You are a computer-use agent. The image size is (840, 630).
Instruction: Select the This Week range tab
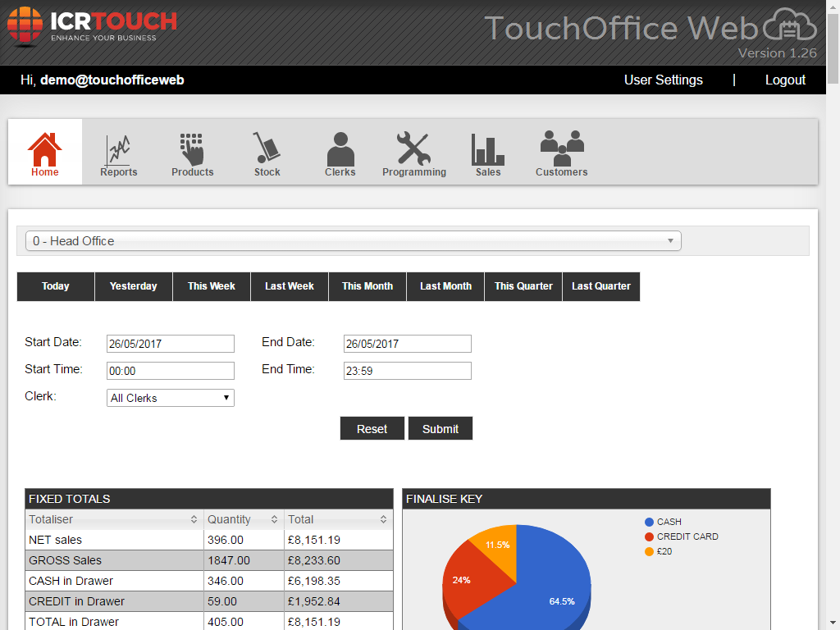pyautogui.click(x=212, y=286)
